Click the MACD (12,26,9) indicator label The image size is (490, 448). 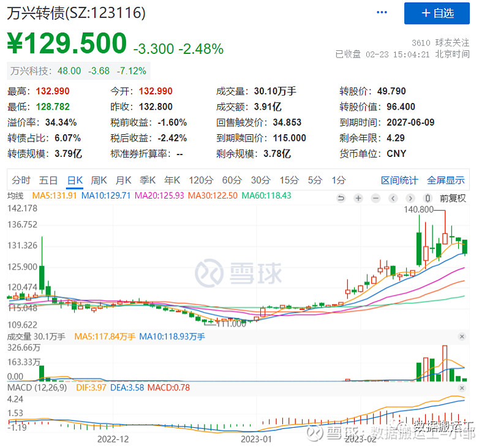pyautogui.click(x=37, y=388)
